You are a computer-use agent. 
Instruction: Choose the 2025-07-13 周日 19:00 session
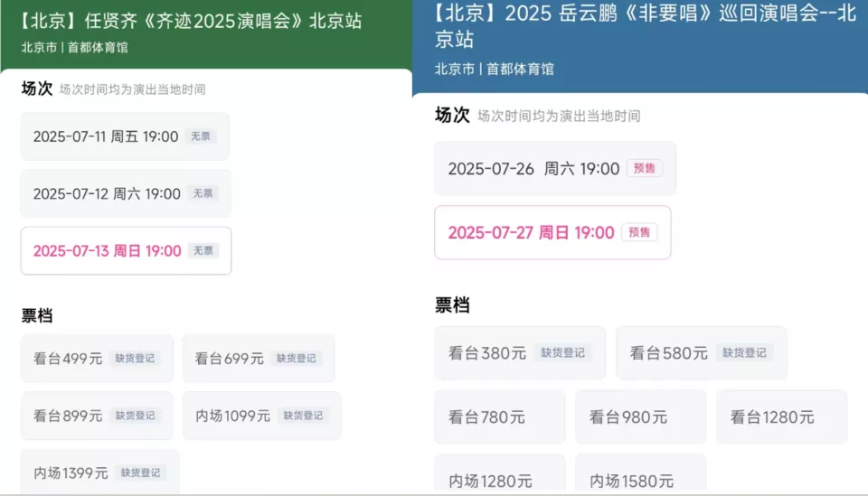coord(126,250)
